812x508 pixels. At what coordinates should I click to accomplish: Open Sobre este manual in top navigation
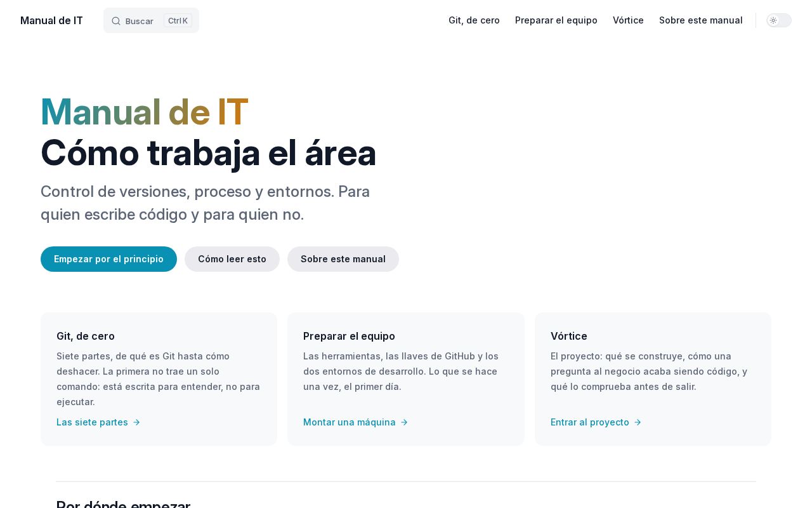pos(701,20)
